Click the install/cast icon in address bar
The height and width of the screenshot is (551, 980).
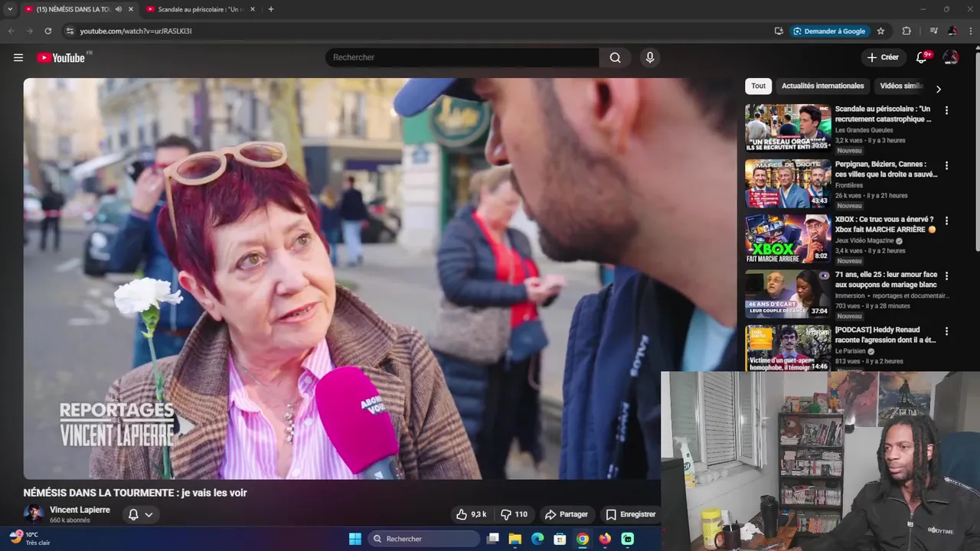(x=779, y=31)
